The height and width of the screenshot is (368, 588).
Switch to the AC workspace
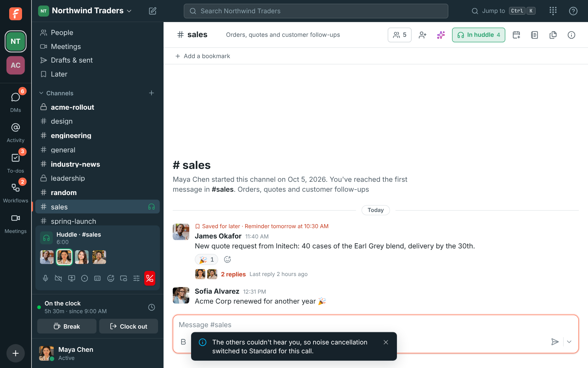coord(15,65)
